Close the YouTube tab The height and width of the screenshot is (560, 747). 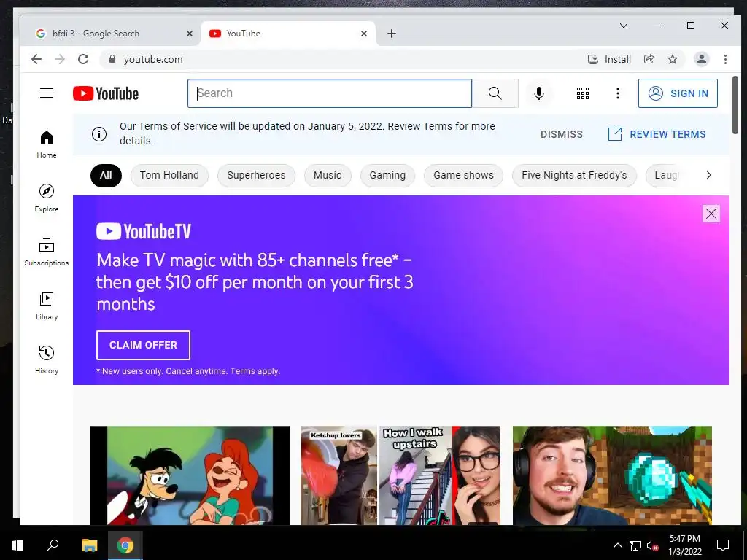[x=364, y=34]
